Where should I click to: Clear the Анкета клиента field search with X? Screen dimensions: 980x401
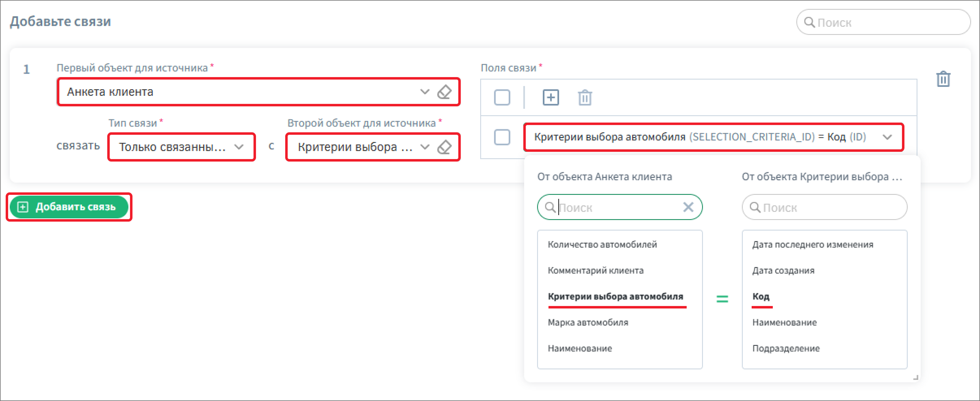688,207
